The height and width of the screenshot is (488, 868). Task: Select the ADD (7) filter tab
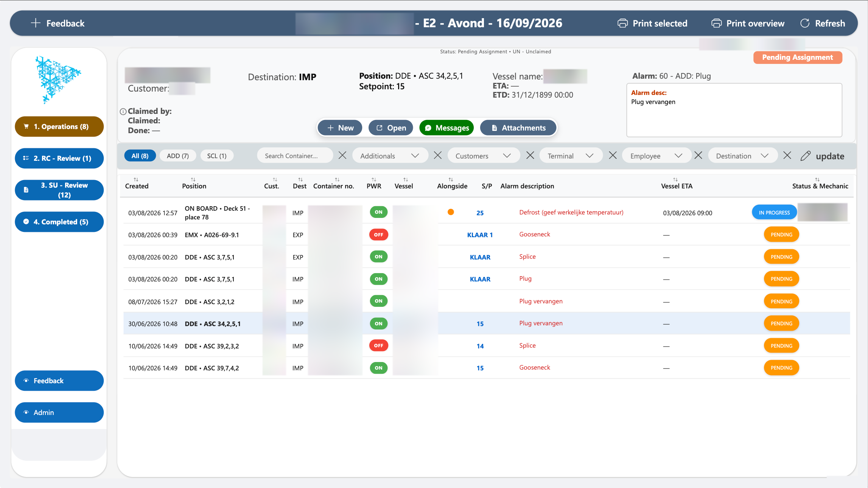coord(178,156)
